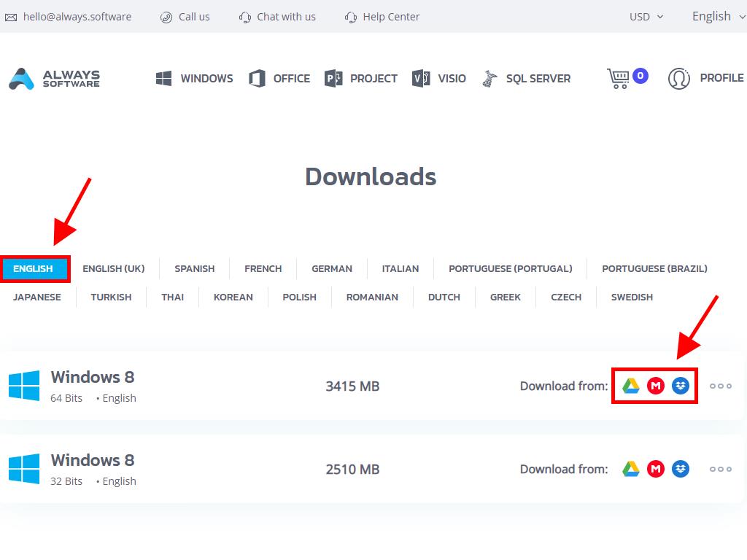Click Windows logo of the 64 Bits row
The width and height of the screenshot is (747, 560).
click(x=24, y=386)
